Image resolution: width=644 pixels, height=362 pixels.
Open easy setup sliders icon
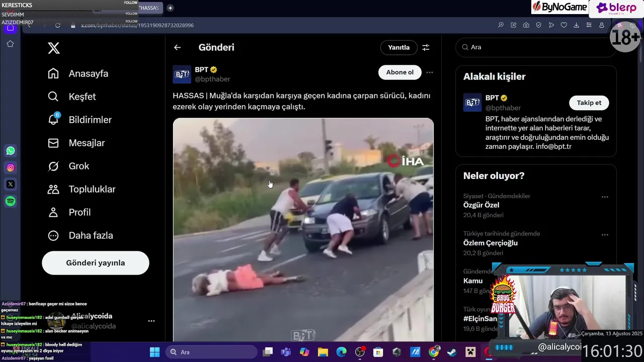coord(589,25)
